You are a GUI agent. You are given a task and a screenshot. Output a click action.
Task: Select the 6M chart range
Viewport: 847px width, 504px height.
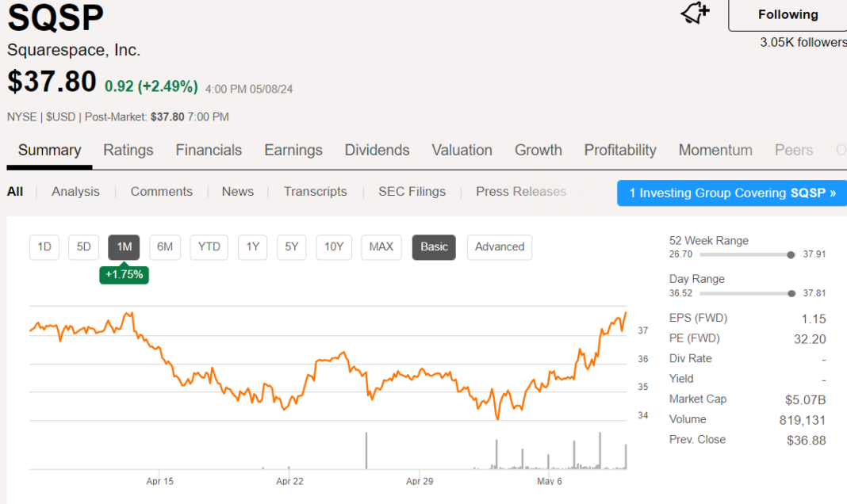(x=164, y=247)
